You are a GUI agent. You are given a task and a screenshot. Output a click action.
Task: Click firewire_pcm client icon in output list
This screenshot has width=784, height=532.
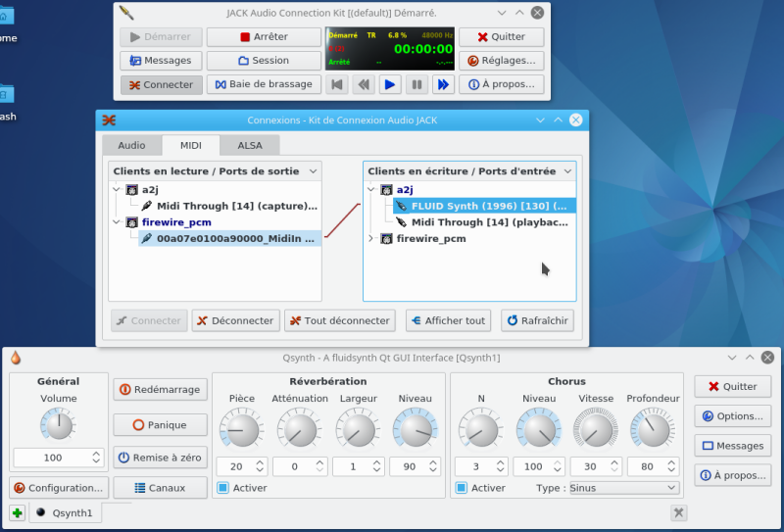pos(132,222)
